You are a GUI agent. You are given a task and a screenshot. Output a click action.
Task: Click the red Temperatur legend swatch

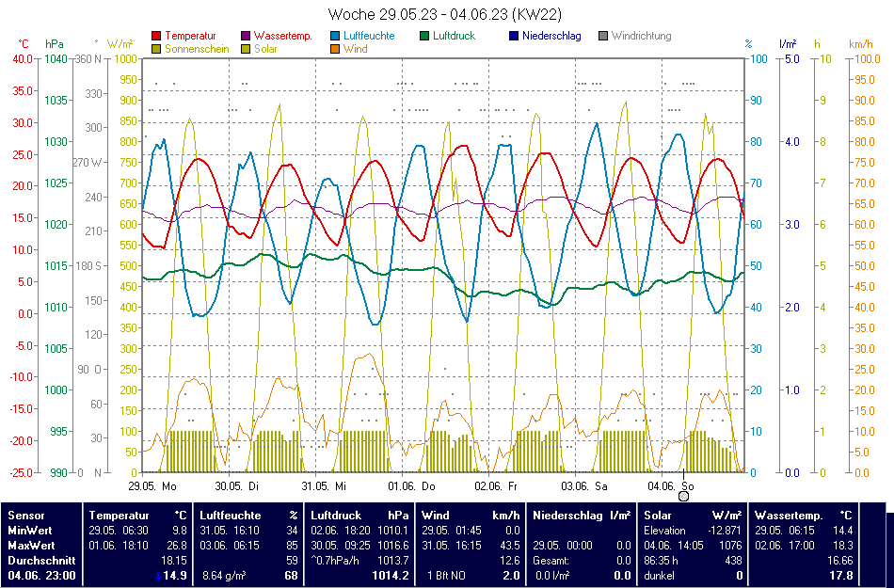156,36
